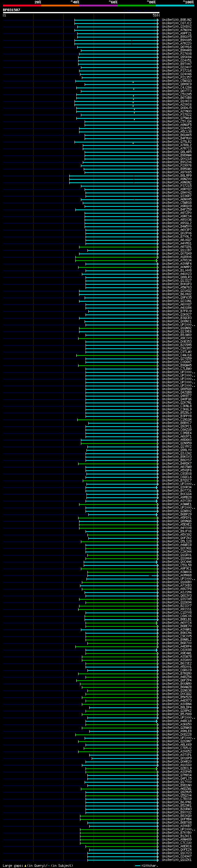Click on UniRef100_A9CIV3 text
This screenshot has width=197, height=868.
(176, 338)
